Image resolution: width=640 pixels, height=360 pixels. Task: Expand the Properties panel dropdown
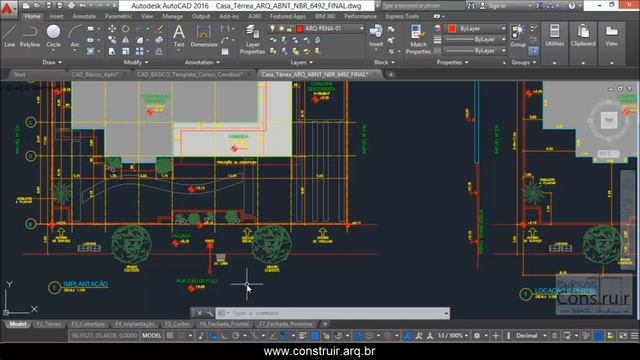(453, 62)
